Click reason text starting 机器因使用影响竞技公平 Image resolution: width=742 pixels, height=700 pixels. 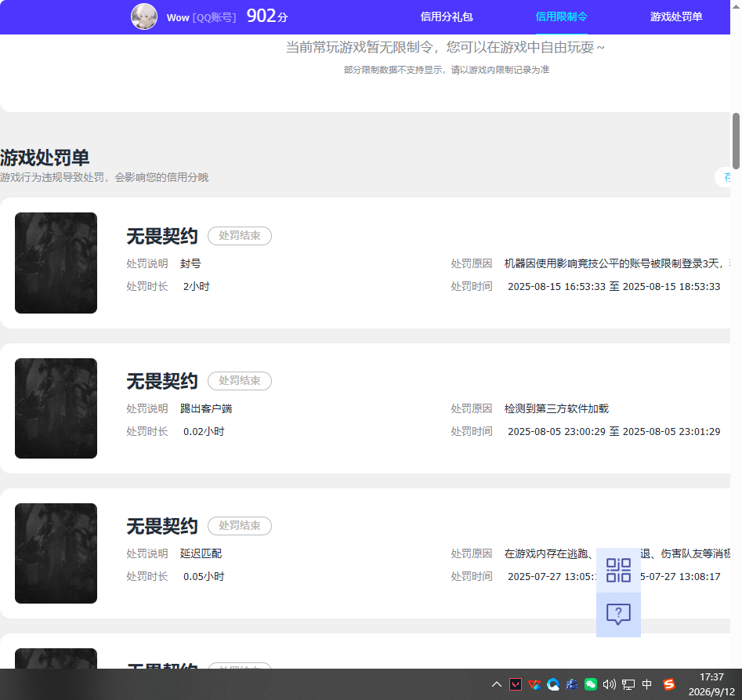pyautogui.click(x=617, y=263)
